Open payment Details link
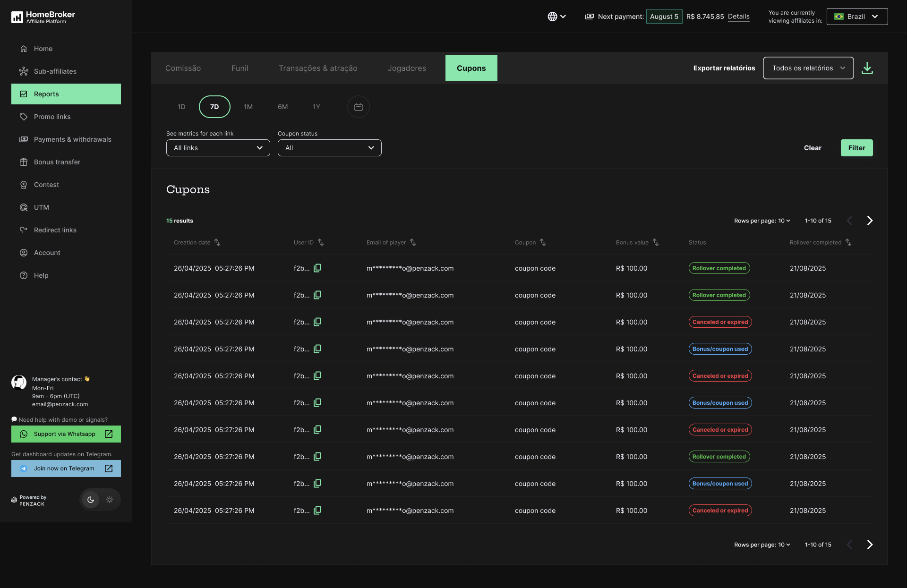The image size is (907, 588). point(738,17)
